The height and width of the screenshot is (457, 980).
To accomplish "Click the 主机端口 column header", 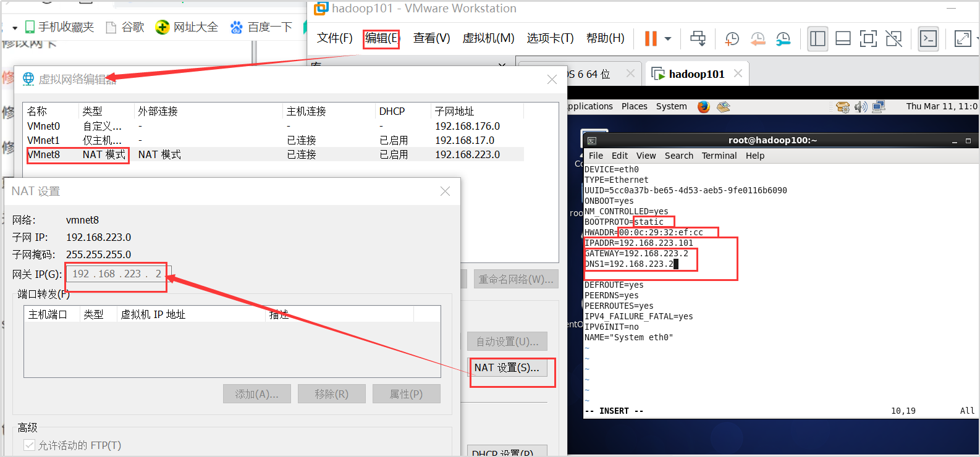I will click(52, 314).
